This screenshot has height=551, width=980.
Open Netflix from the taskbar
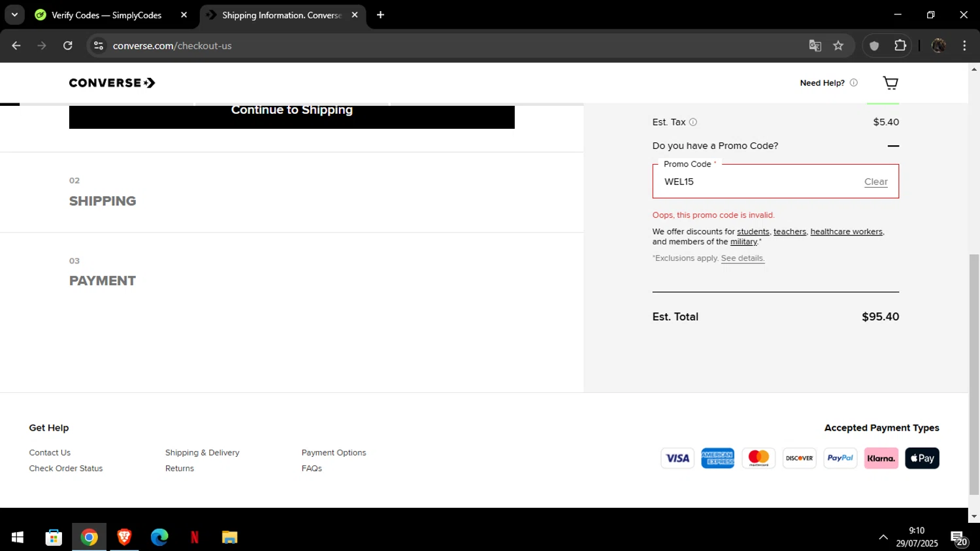click(x=195, y=537)
